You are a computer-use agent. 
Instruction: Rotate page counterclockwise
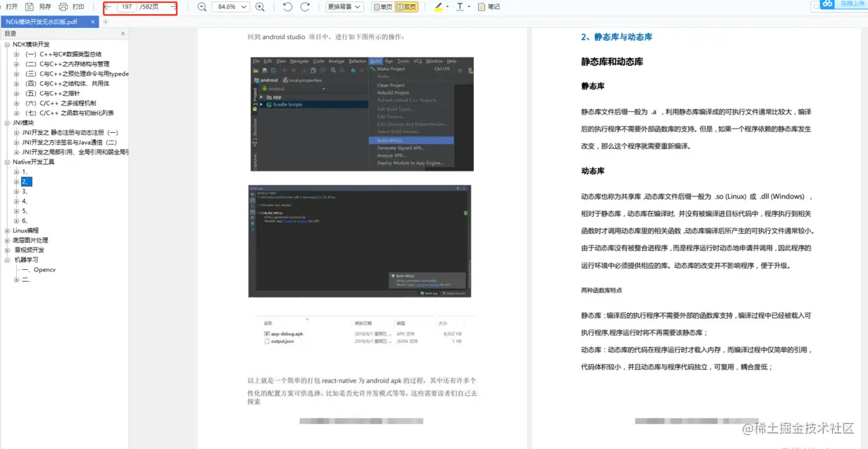coord(288,6)
